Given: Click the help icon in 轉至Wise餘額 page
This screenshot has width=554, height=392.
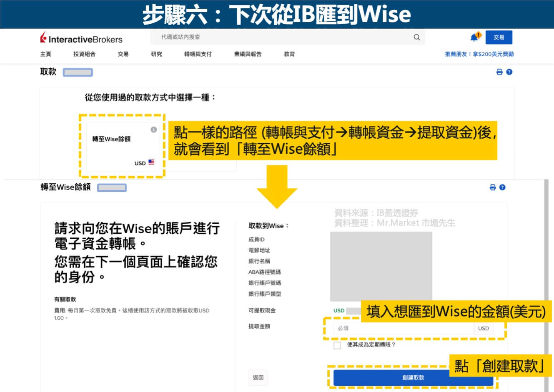Looking at the screenshot, I should coord(502,187).
